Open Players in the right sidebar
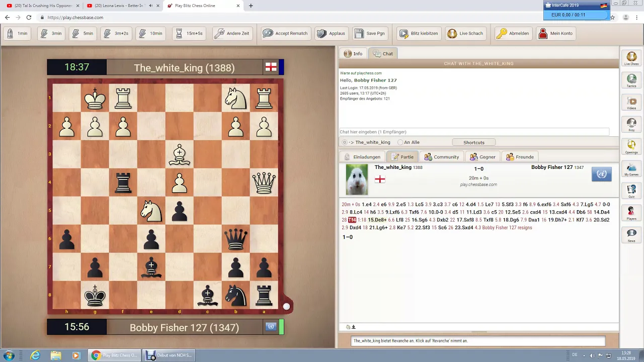This screenshot has height=362, width=644. click(631, 213)
